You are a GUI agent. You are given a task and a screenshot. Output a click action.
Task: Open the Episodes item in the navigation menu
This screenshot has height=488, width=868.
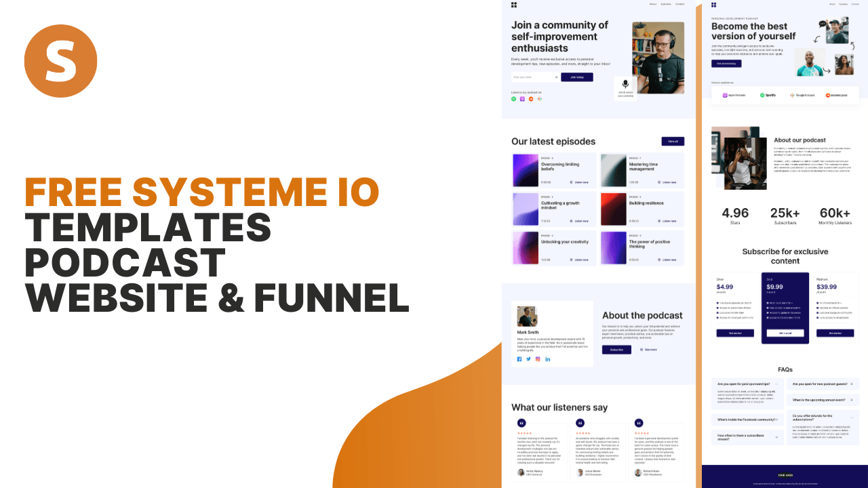(x=666, y=4)
